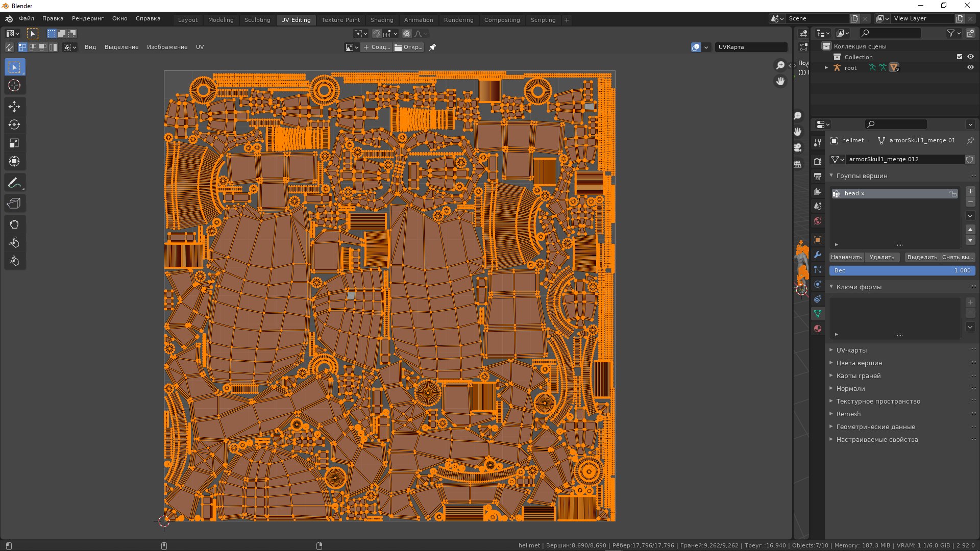This screenshot has height=551, width=980.
Task: Open the Modifier properties wrench tab
Action: tap(818, 255)
